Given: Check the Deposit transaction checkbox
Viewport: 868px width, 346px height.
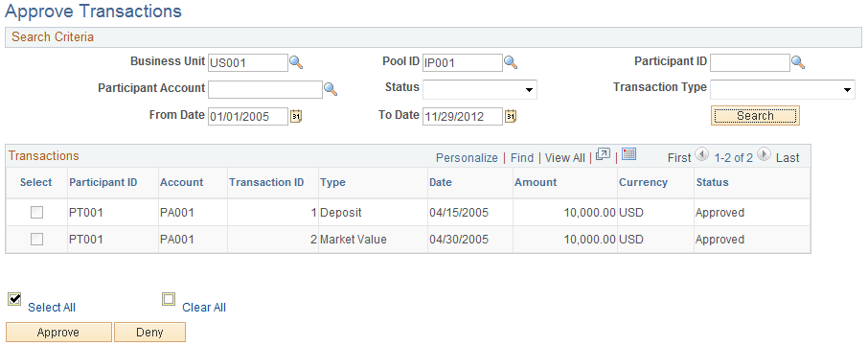Looking at the screenshot, I should (x=36, y=212).
